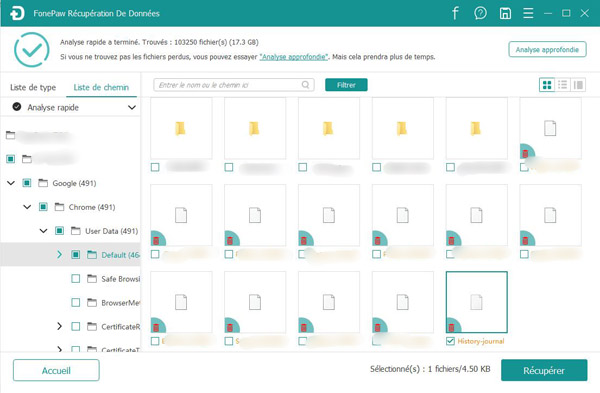
Task: Switch to Liste de type tab
Action: coord(33,88)
